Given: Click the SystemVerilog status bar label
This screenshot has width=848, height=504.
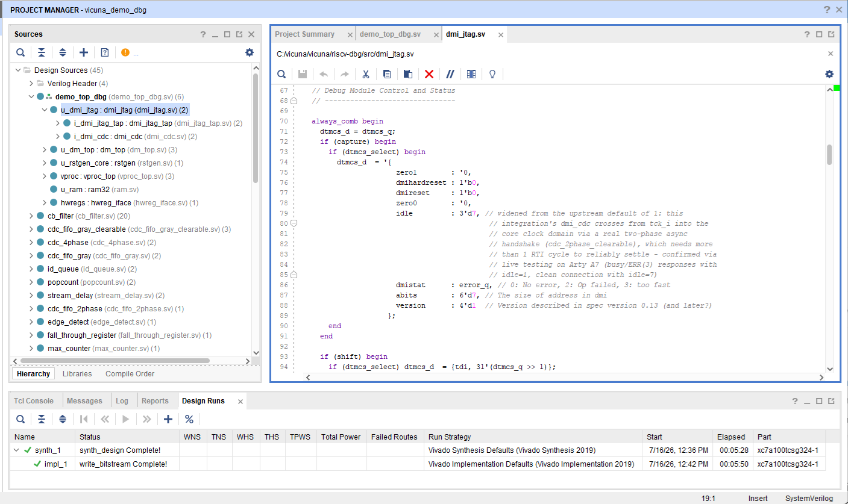Looking at the screenshot, I should click(x=809, y=498).
